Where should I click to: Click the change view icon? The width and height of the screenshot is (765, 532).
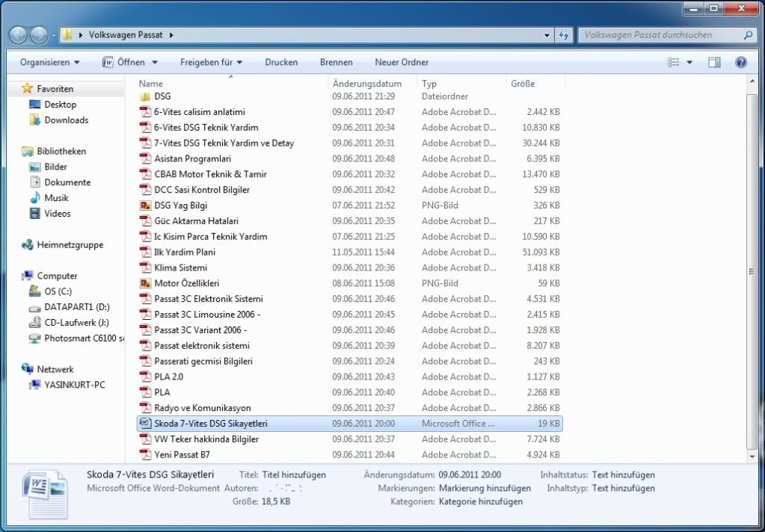tap(673, 63)
